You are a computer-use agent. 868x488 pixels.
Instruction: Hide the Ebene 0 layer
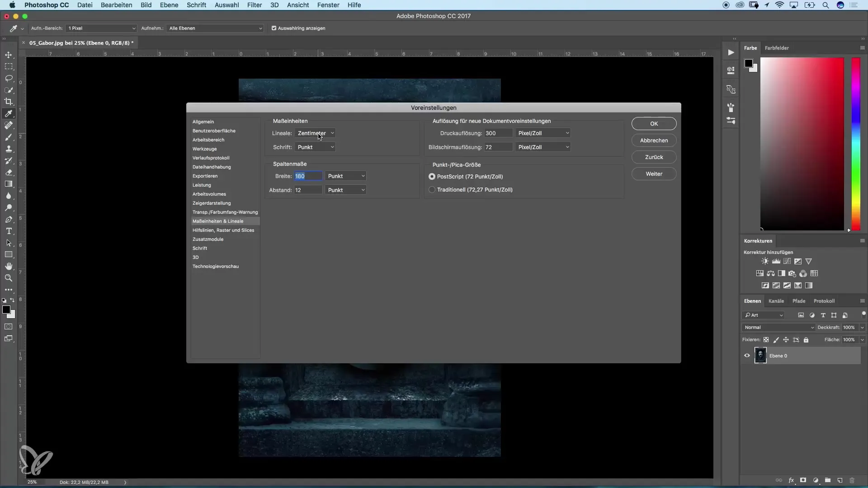747,356
